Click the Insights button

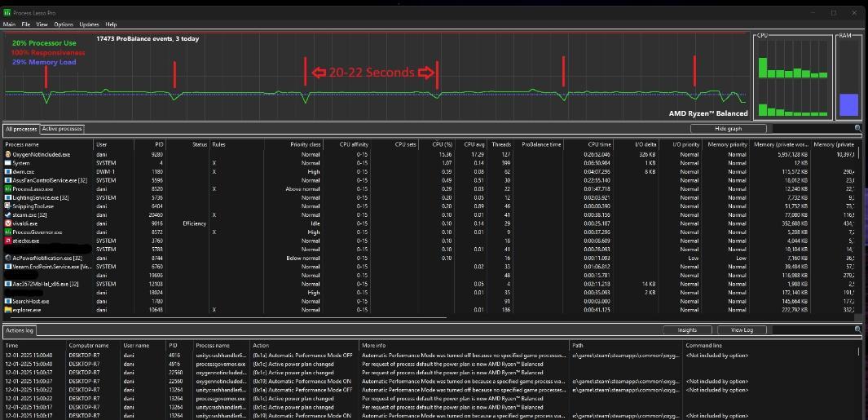pyautogui.click(x=686, y=330)
